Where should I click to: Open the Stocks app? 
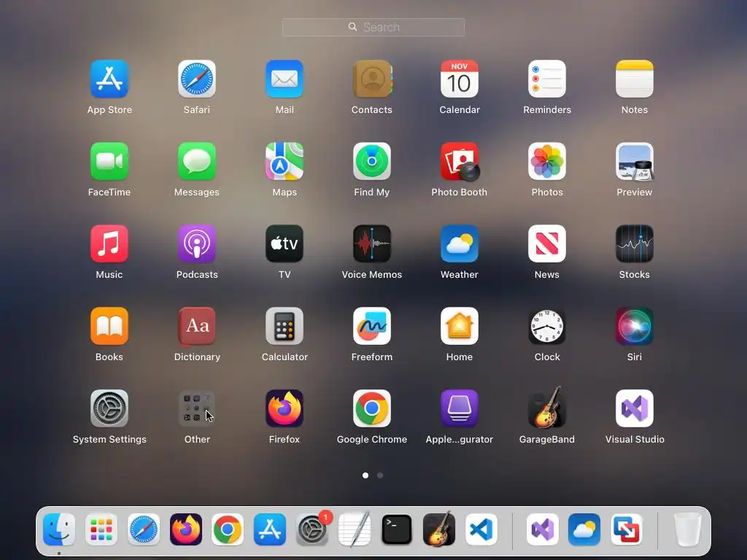[635, 244]
